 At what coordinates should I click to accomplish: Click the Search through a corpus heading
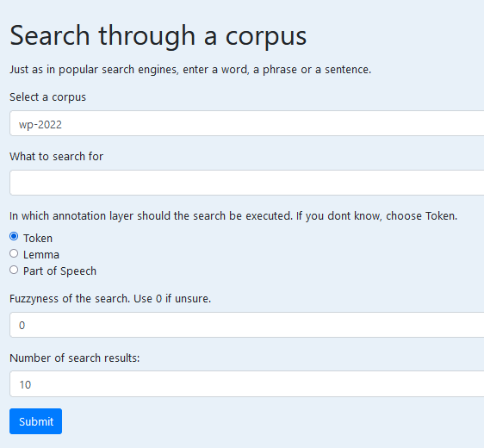(158, 36)
